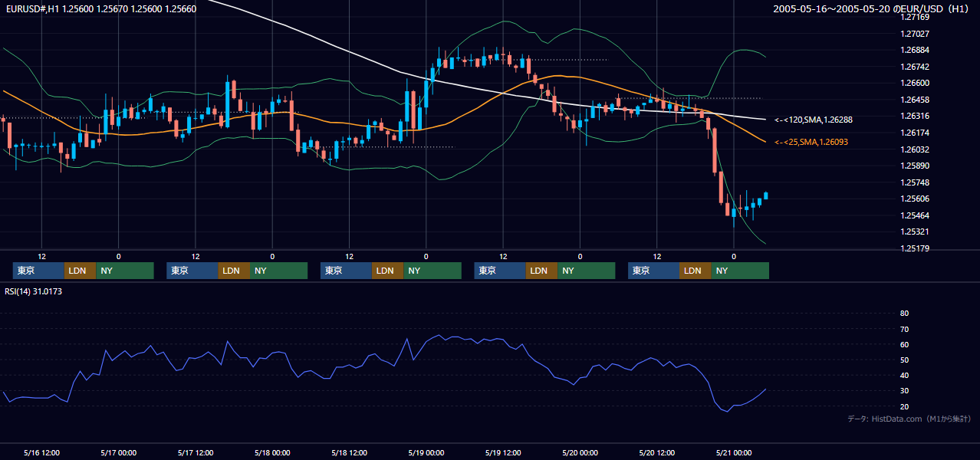Select the 5/18 12:00 date label
Image resolution: width=980 pixels, height=460 pixels.
[349, 453]
